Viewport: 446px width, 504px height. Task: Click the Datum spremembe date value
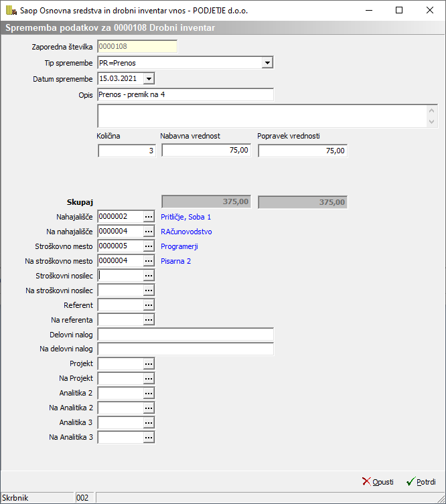point(121,79)
